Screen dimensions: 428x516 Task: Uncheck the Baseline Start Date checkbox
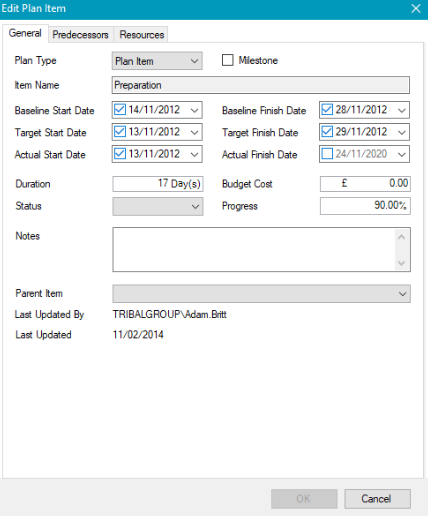click(120, 110)
